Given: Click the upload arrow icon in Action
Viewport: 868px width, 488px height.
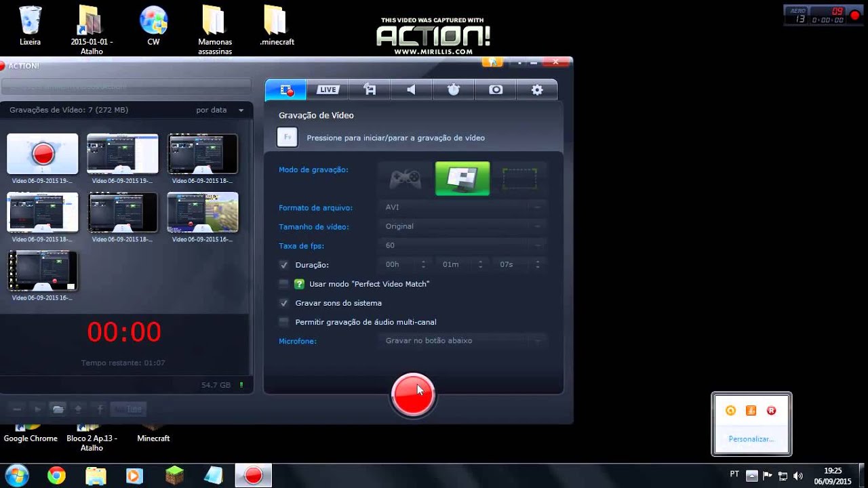Looking at the screenshot, I should point(79,409).
